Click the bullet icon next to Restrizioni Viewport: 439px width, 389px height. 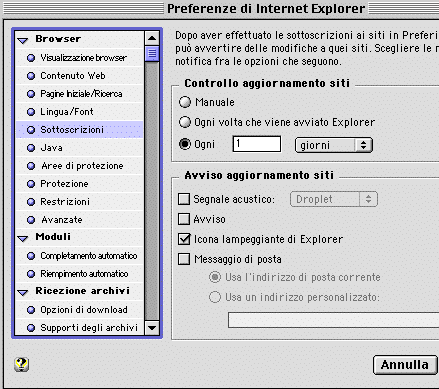coord(31,202)
